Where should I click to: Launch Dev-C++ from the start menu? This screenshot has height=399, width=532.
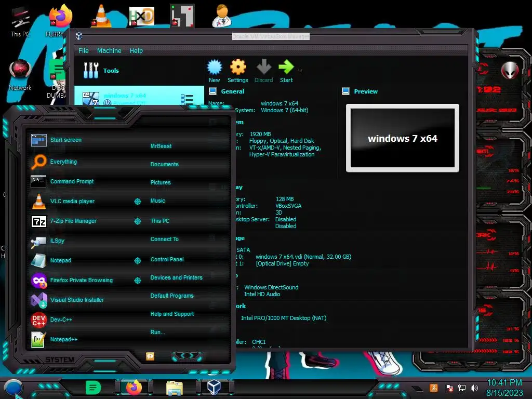pos(61,320)
